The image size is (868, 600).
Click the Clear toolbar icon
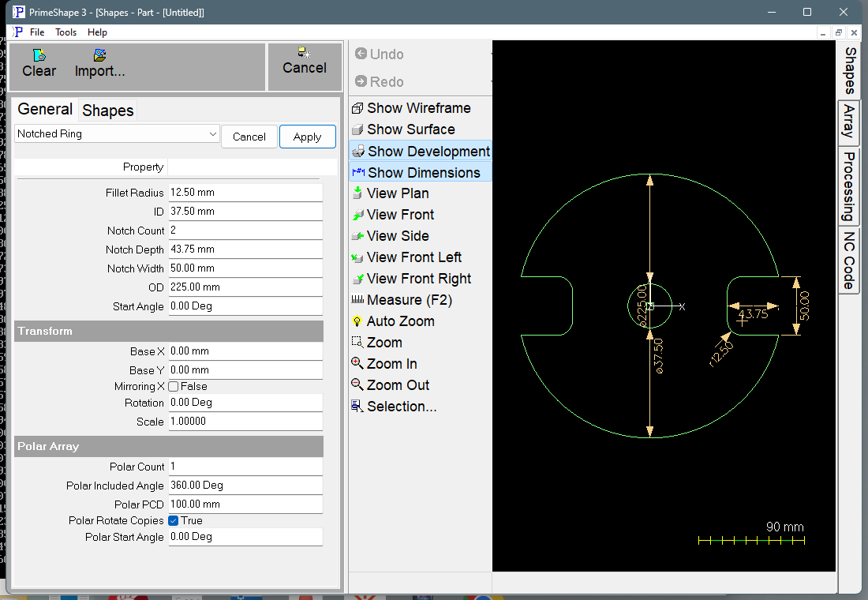39,63
